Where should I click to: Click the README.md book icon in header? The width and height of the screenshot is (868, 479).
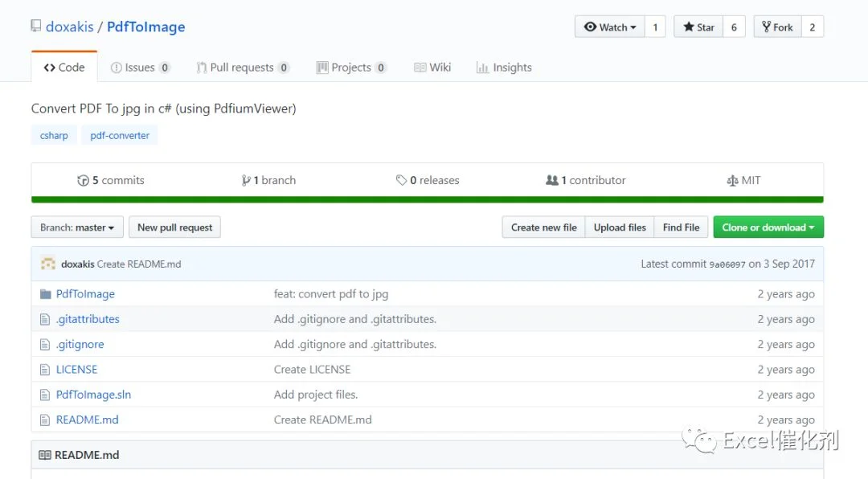coord(45,455)
